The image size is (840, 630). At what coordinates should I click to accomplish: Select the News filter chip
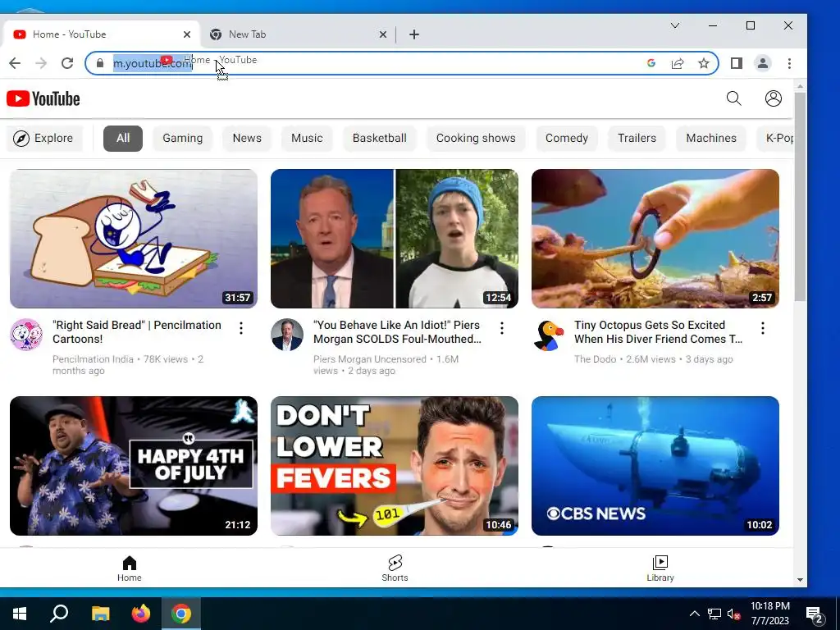coord(247,138)
